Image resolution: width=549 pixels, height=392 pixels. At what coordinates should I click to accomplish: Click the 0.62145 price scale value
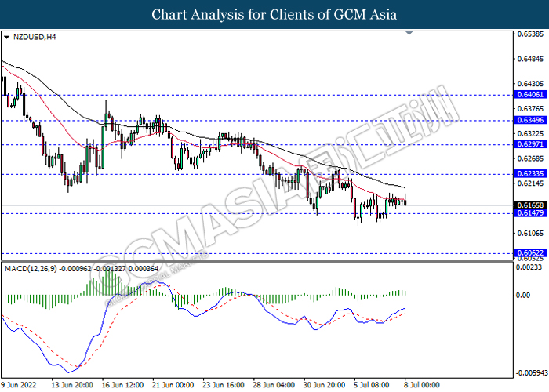pyautogui.click(x=531, y=183)
